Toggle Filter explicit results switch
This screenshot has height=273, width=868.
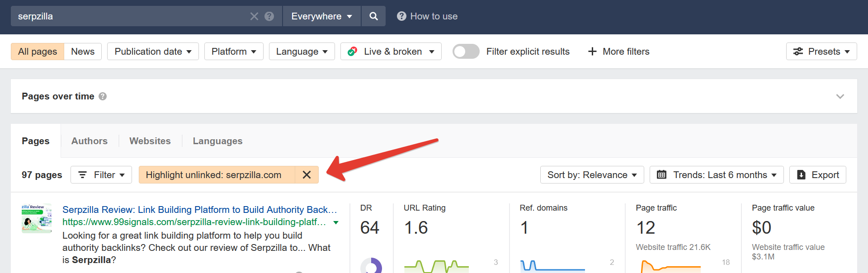click(466, 52)
